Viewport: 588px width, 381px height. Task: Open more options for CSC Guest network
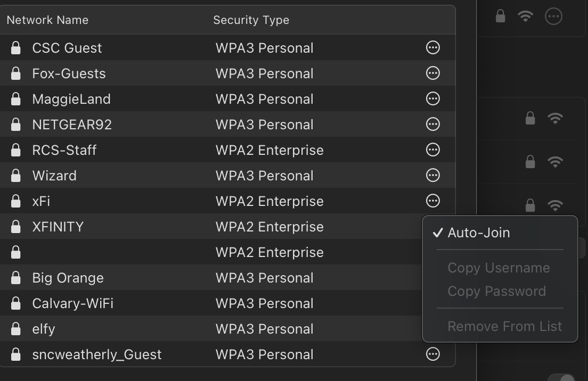click(433, 48)
